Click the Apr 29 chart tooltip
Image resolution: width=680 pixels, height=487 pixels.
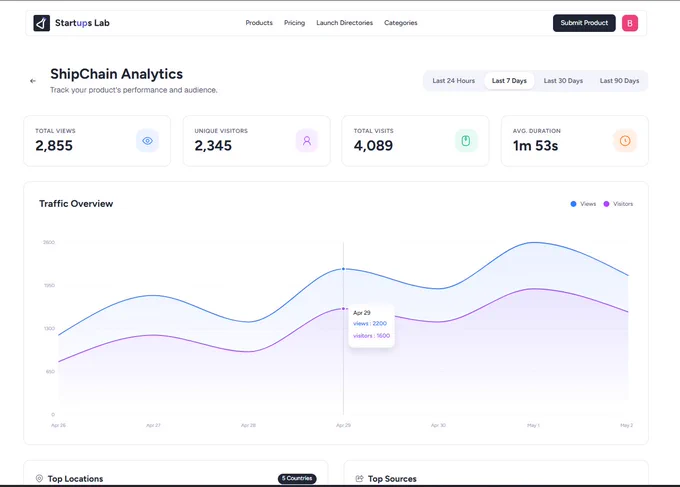[371, 324]
